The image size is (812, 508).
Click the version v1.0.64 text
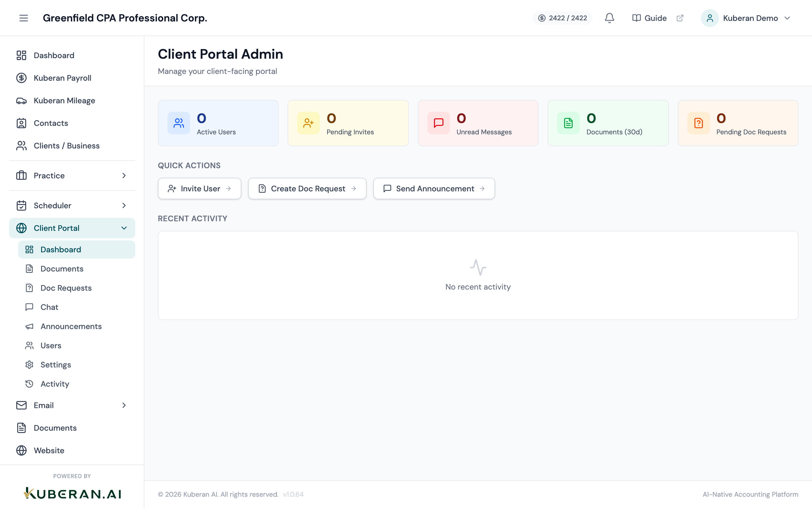[x=293, y=494]
